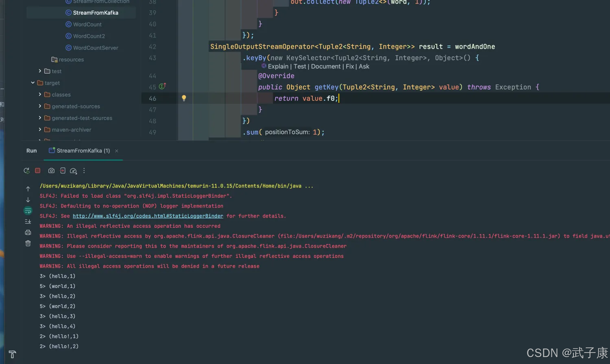Expand the classes folder
610x364 pixels.
pos(40,94)
